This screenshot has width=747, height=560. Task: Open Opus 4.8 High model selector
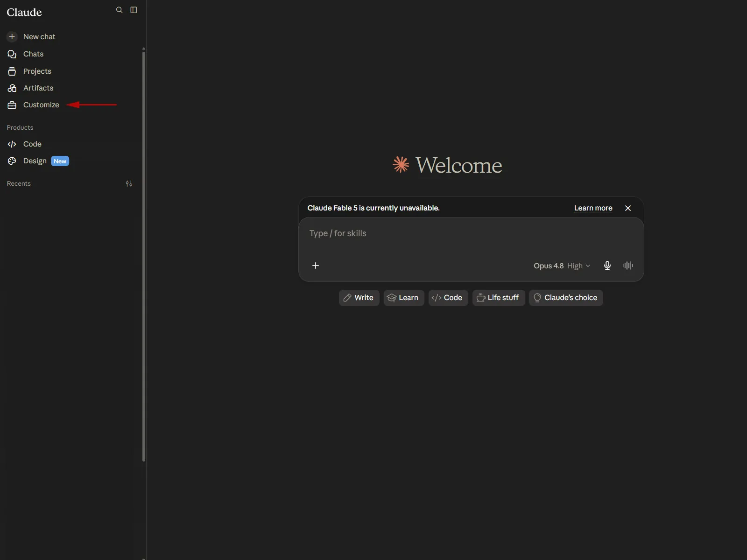[562, 266]
